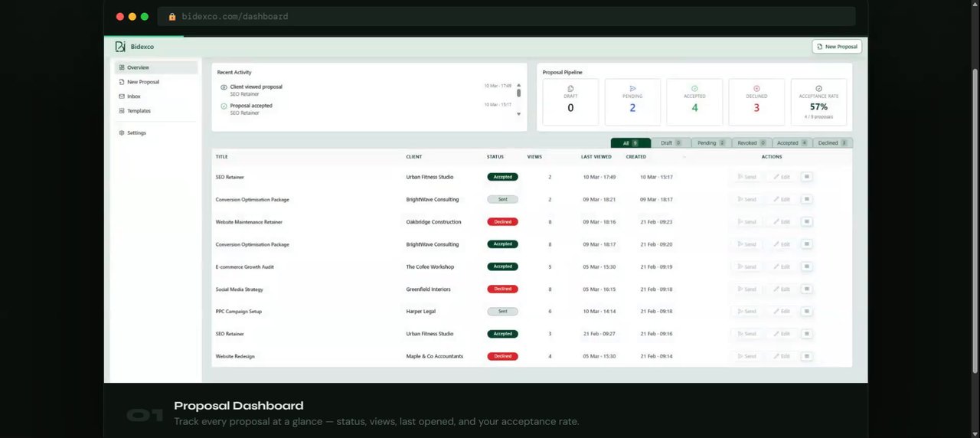
Task: Click the Sent badge for Harper Legal
Action: 502,312
